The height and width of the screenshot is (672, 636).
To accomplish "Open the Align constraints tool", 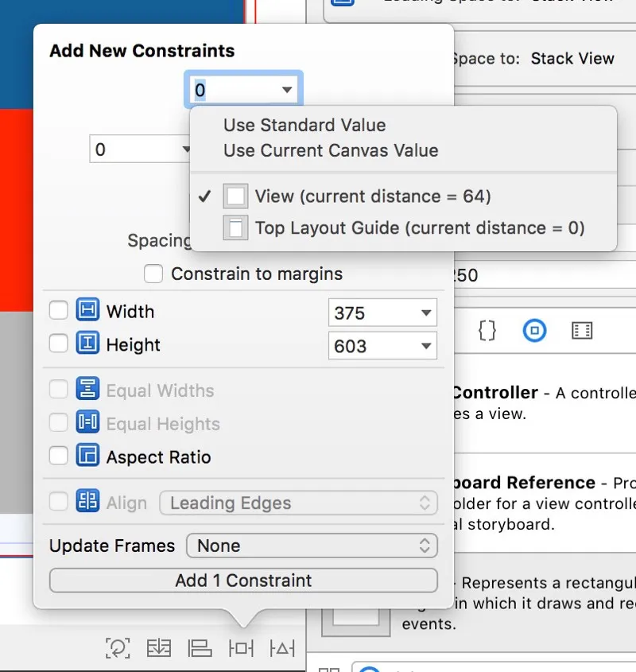I will click(x=200, y=648).
